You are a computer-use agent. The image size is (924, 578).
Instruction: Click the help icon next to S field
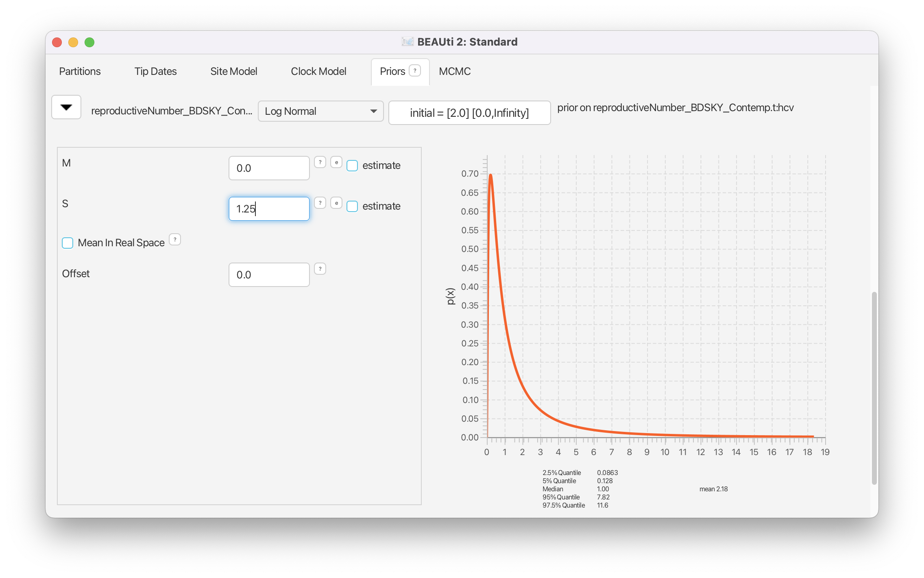320,203
